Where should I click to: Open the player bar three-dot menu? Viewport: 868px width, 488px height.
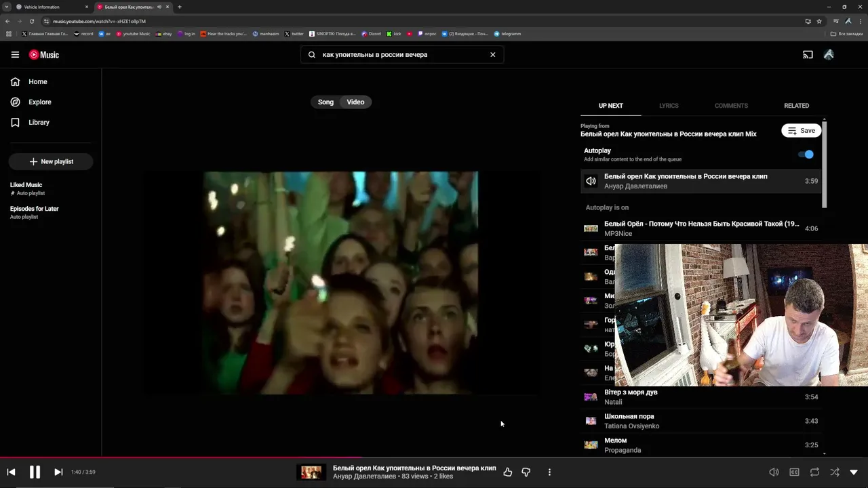[549, 472]
